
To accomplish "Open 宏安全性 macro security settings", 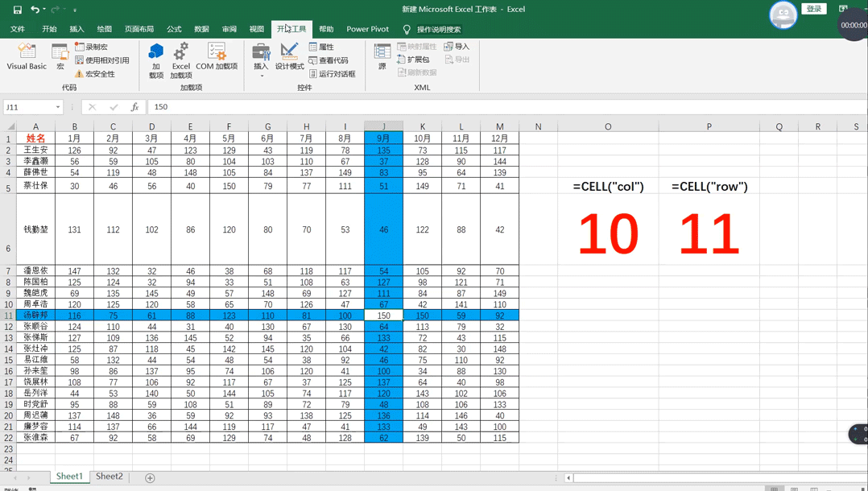I will click(x=95, y=73).
